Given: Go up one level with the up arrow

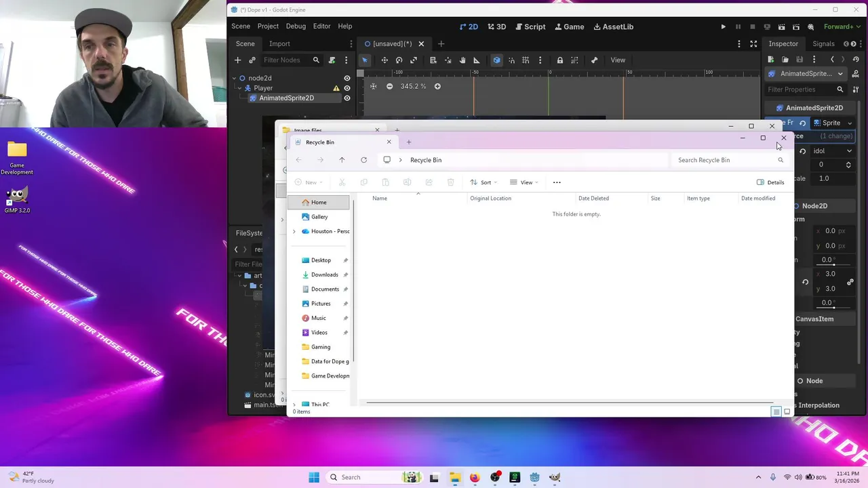Looking at the screenshot, I should (x=342, y=160).
